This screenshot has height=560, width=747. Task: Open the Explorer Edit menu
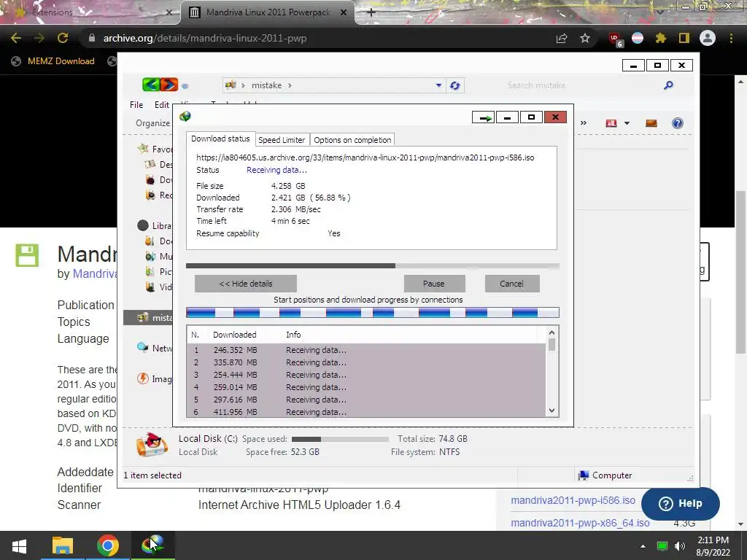161,105
